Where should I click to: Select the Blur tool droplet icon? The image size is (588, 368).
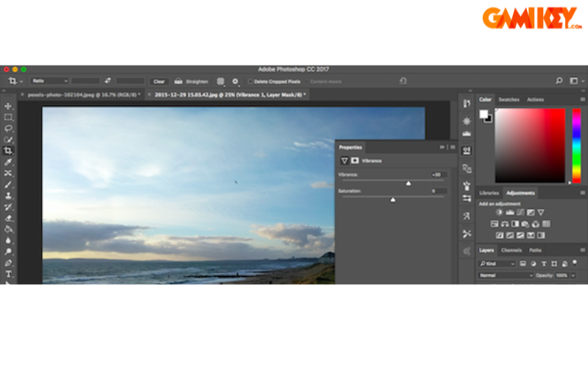click(x=8, y=241)
